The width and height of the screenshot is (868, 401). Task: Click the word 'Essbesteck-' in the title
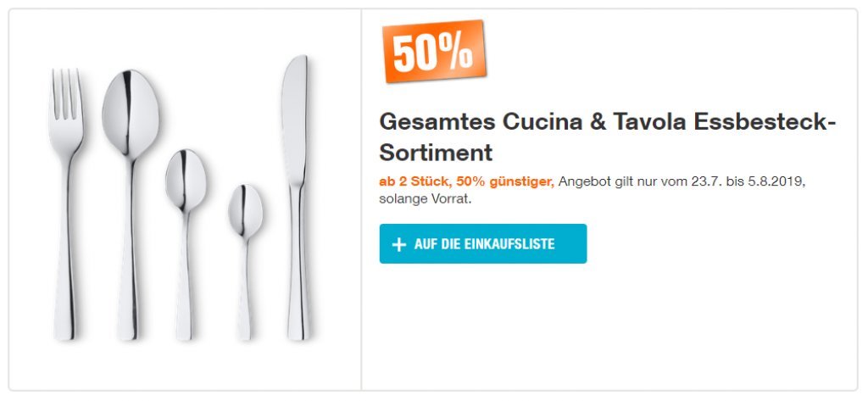coord(765,122)
